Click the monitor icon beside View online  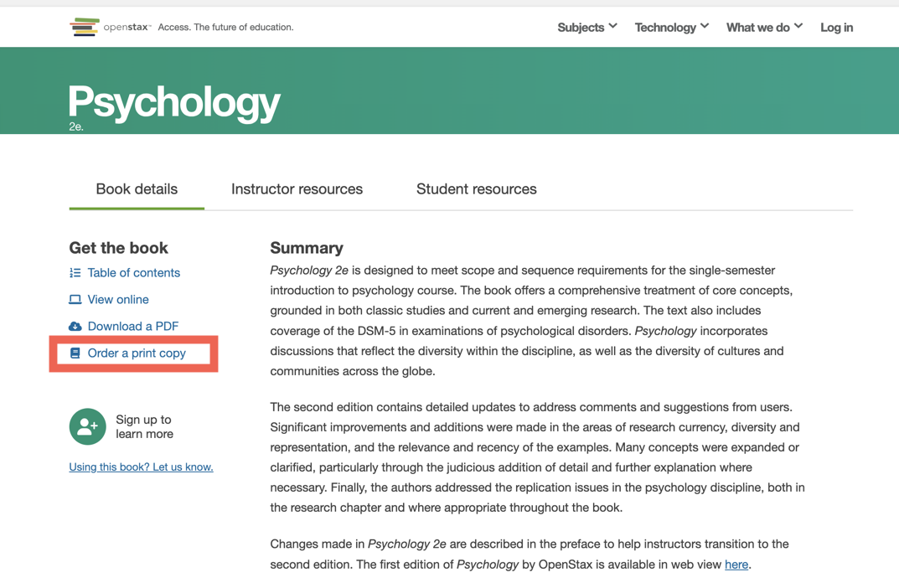click(x=75, y=299)
